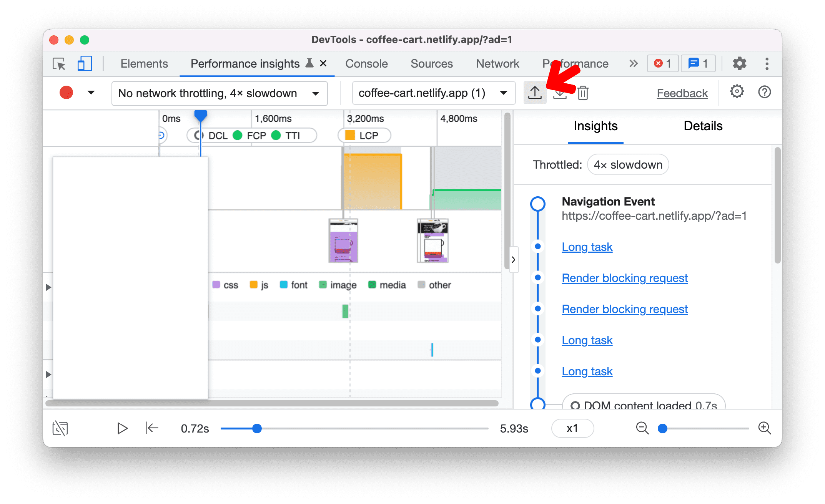This screenshot has width=825, height=504.
Task: Click the download/import trace icon
Action: point(559,93)
